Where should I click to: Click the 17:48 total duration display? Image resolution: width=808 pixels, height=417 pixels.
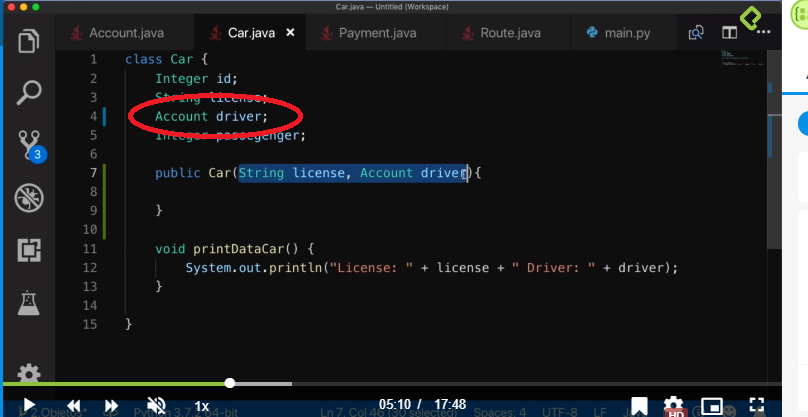click(x=449, y=404)
